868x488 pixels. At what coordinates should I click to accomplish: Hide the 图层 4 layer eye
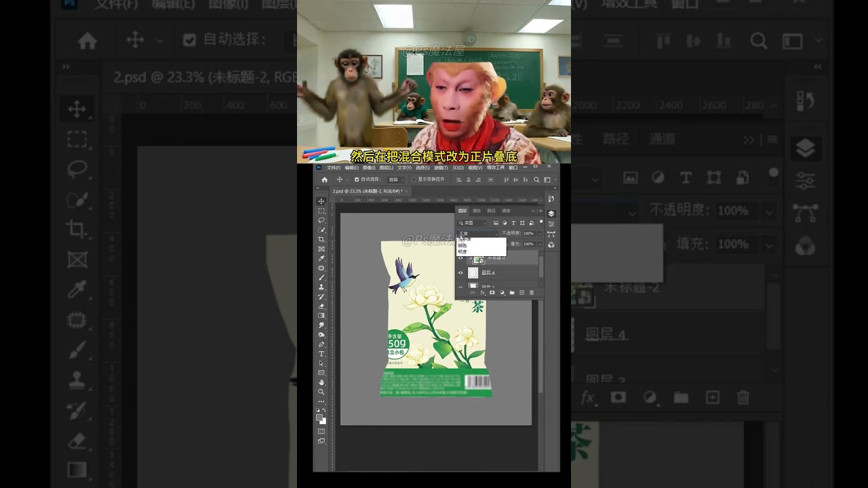point(460,272)
